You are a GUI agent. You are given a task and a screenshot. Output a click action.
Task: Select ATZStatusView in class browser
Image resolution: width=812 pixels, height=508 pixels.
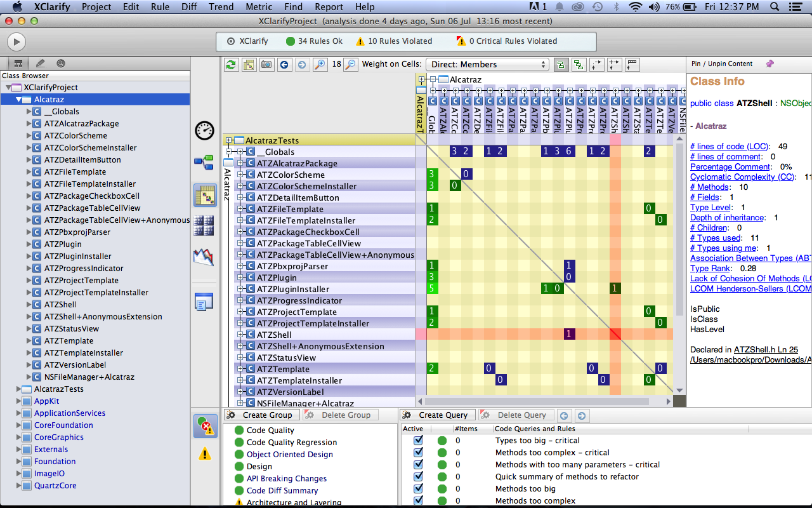(x=72, y=329)
